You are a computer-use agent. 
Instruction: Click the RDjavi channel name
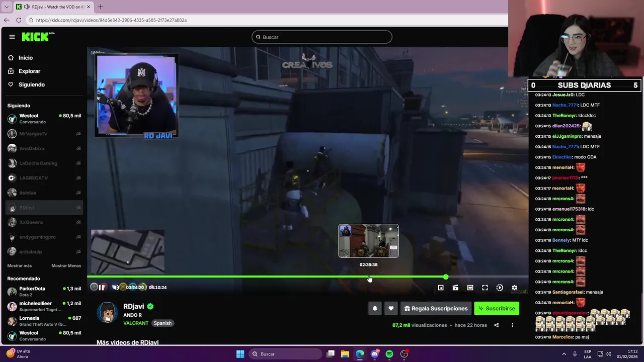[x=134, y=306]
